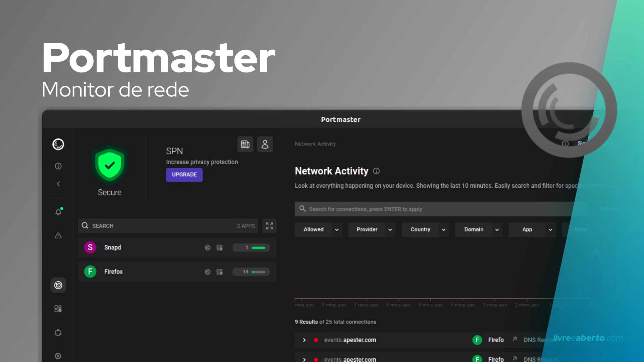
Task: Toggle Firefox connection indicator showing 14
Action: pyautogui.click(x=251, y=272)
